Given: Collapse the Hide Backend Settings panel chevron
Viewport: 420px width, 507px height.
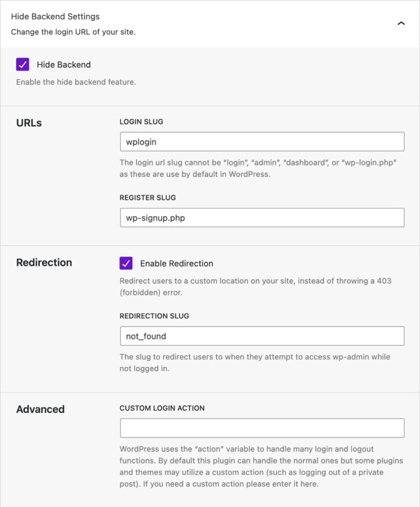Looking at the screenshot, I should 401,23.
